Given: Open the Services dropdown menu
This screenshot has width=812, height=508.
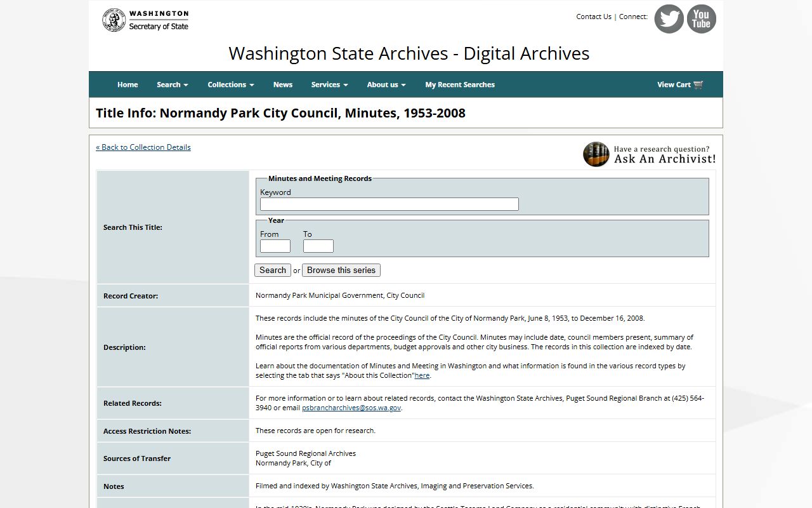Looking at the screenshot, I should coord(329,85).
